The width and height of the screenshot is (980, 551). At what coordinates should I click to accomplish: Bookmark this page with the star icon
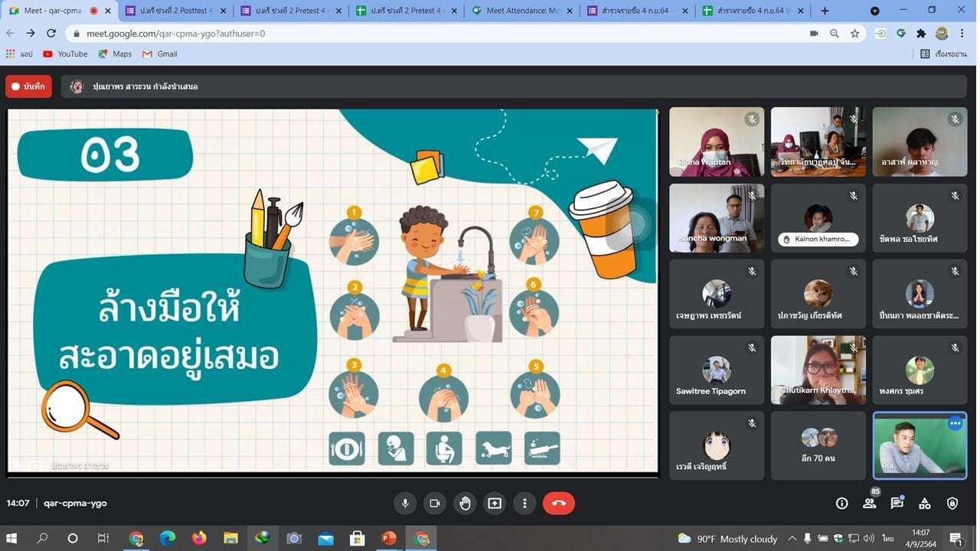click(855, 34)
